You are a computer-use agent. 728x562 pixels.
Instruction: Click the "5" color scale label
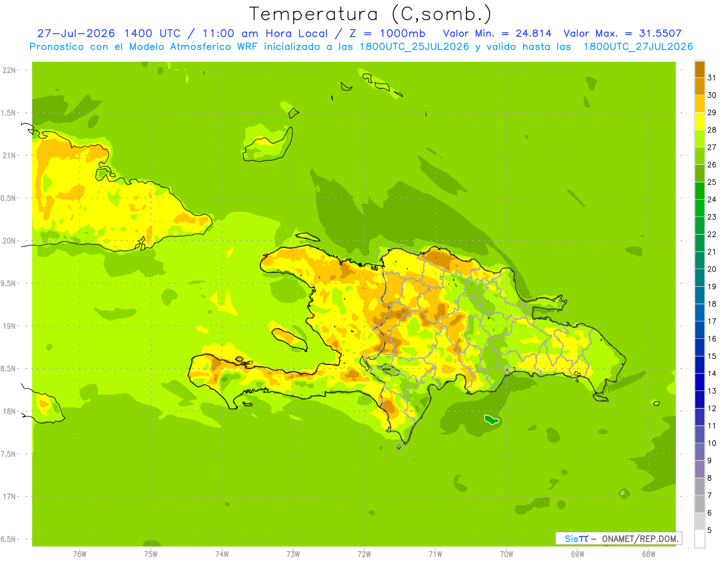point(710,530)
